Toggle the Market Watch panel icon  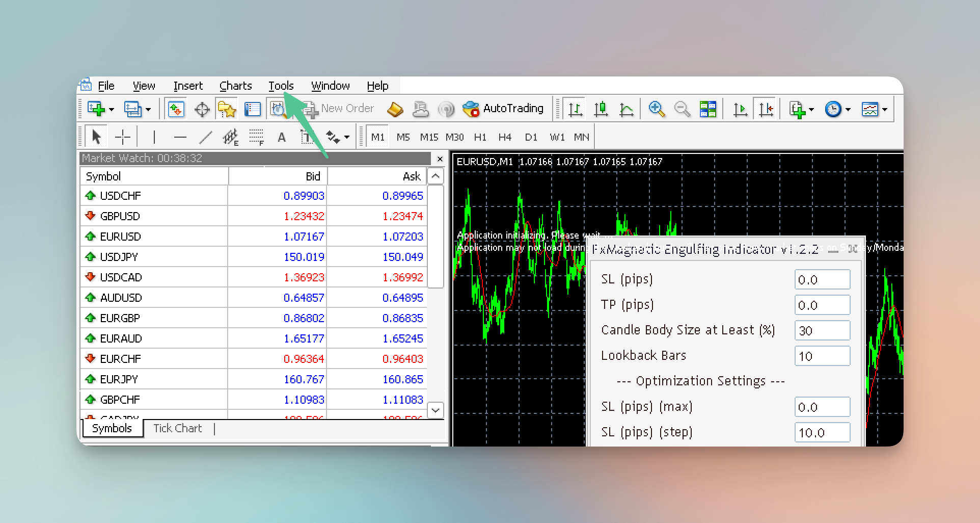click(x=176, y=110)
